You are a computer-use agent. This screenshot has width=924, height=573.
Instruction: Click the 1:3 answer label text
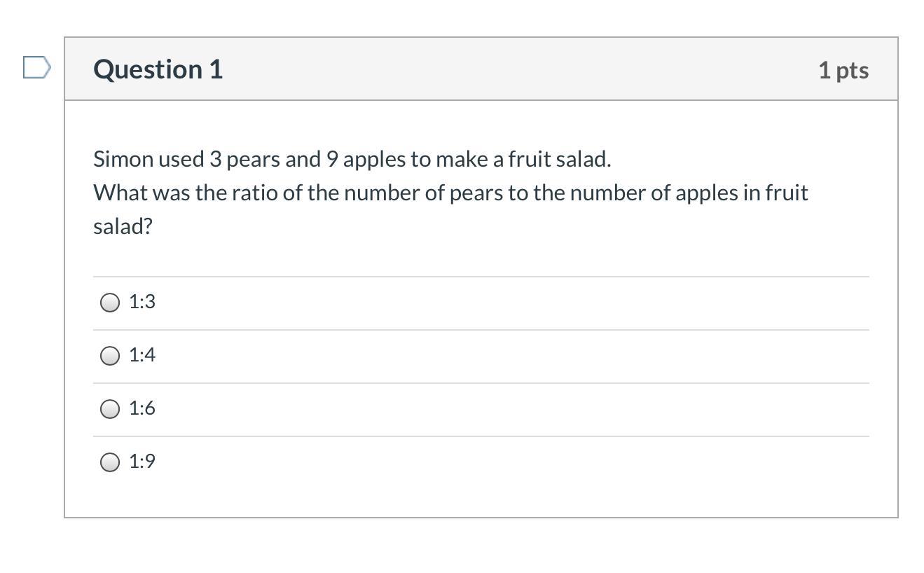142,302
